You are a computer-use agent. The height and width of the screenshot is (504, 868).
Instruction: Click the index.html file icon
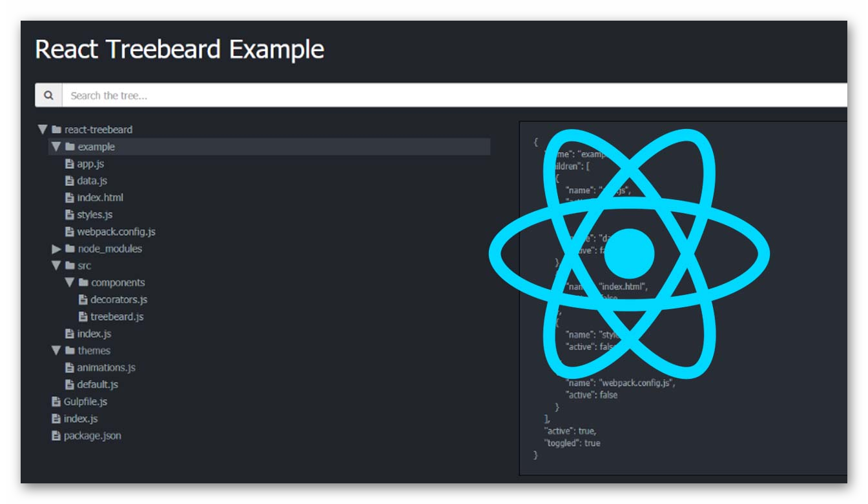(69, 197)
